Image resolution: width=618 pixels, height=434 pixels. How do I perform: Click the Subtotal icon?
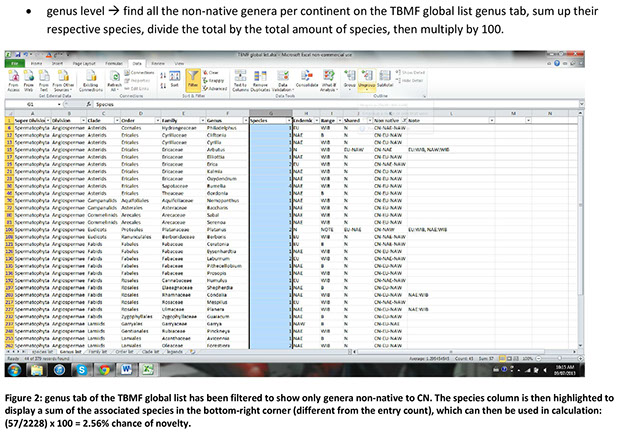385,79
